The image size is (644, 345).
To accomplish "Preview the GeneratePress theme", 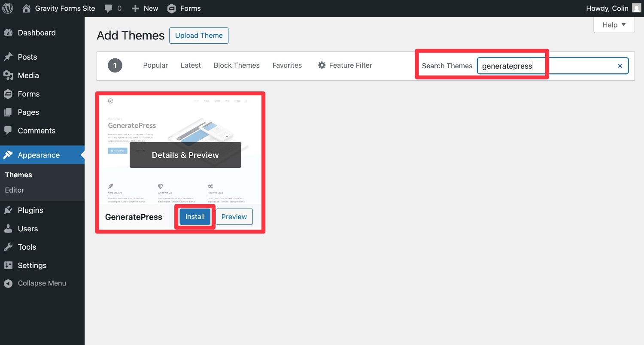I will point(234,217).
